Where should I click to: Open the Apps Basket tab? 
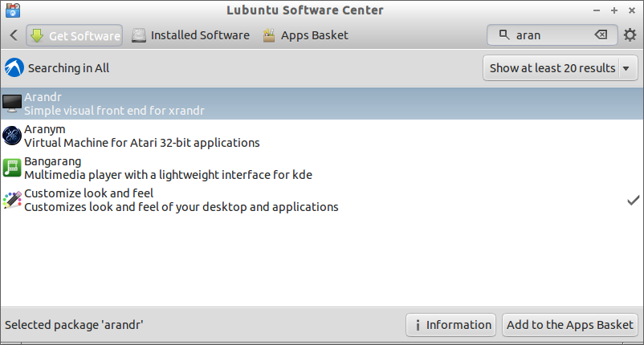pyautogui.click(x=306, y=35)
